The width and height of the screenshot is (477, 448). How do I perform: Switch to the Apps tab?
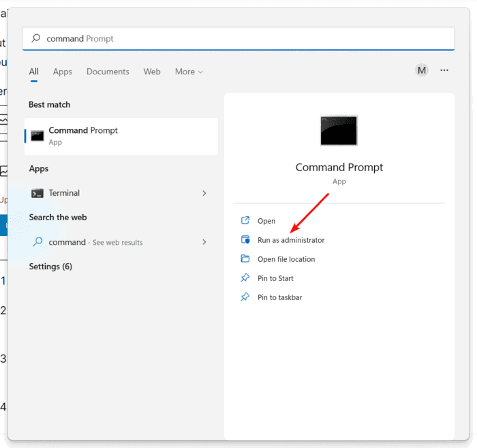[x=63, y=72]
